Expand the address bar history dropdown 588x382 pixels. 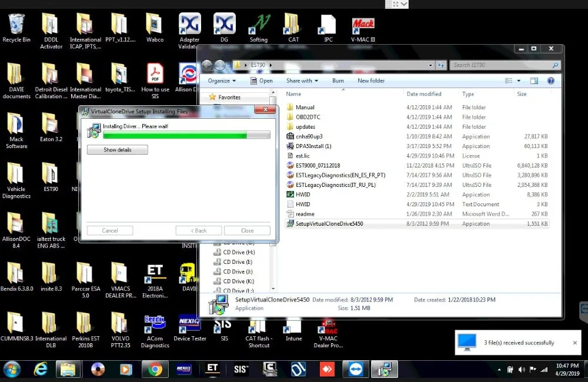point(430,65)
